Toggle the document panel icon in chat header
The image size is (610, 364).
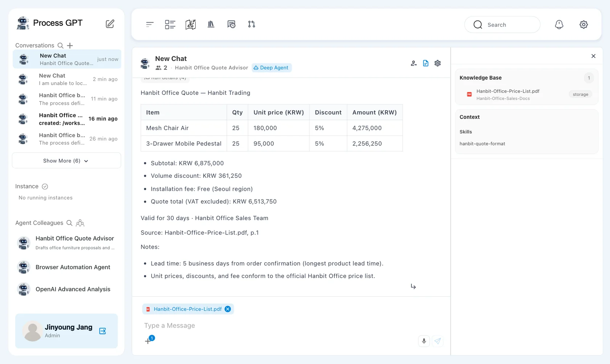(x=426, y=63)
